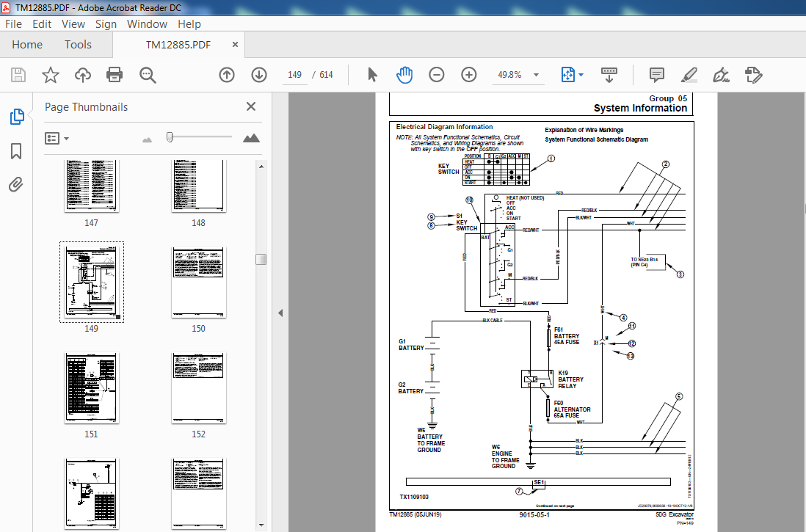Select page 152 thumbnail
806x532 pixels.
[x=199, y=388]
